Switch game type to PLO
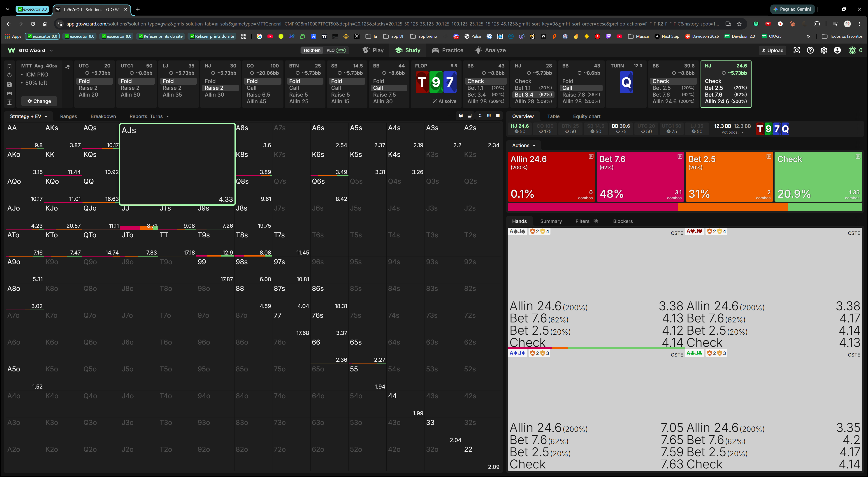 (336, 50)
